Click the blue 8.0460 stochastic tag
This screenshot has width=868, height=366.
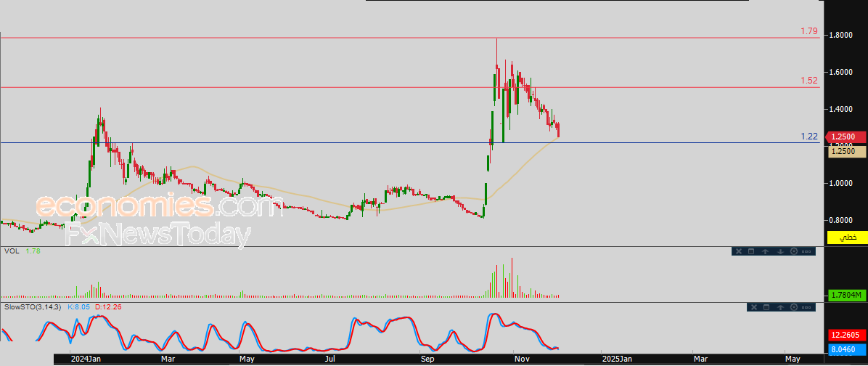(846, 349)
